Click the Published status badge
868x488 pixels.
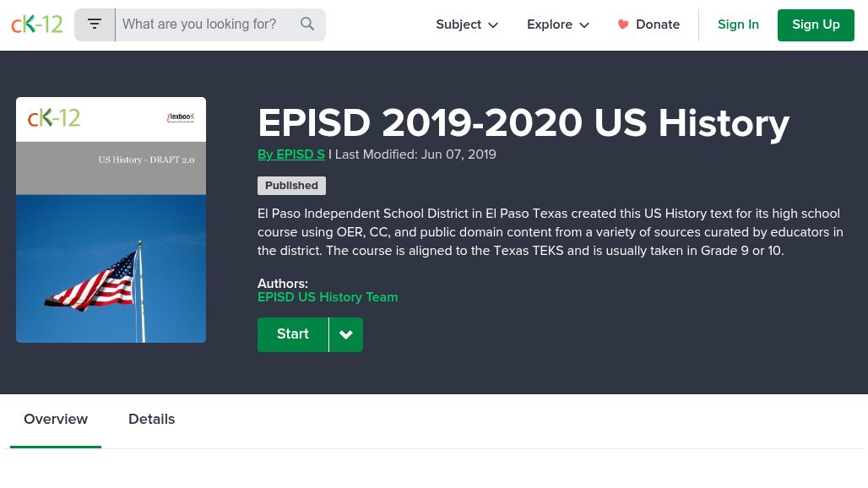click(292, 186)
